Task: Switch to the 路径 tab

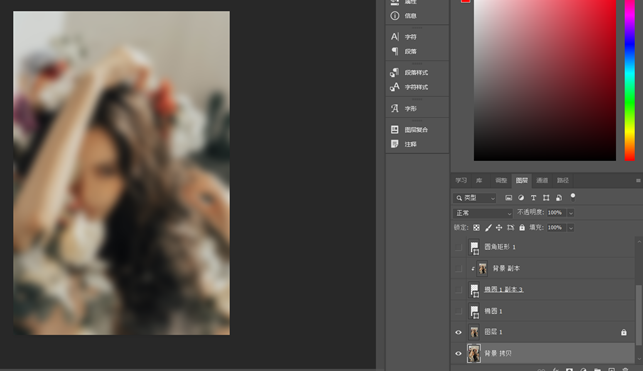Action: [x=562, y=180]
